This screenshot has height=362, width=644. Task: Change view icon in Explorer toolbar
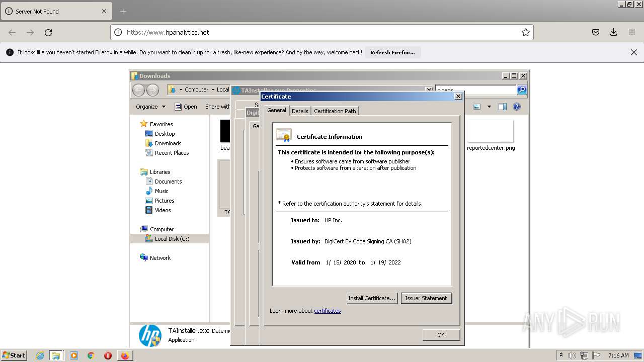(x=477, y=107)
